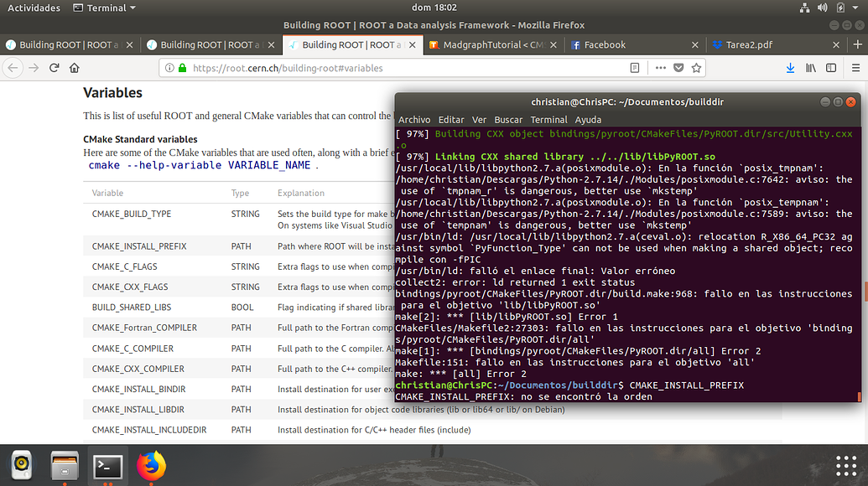Click the cmake --help-variable code snippet

click(200, 165)
